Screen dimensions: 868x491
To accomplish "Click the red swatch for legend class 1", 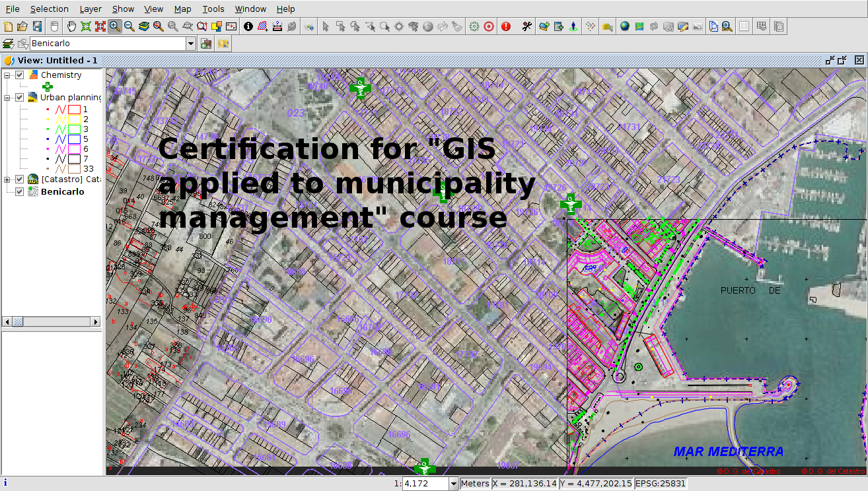I will pyautogui.click(x=74, y=109).
